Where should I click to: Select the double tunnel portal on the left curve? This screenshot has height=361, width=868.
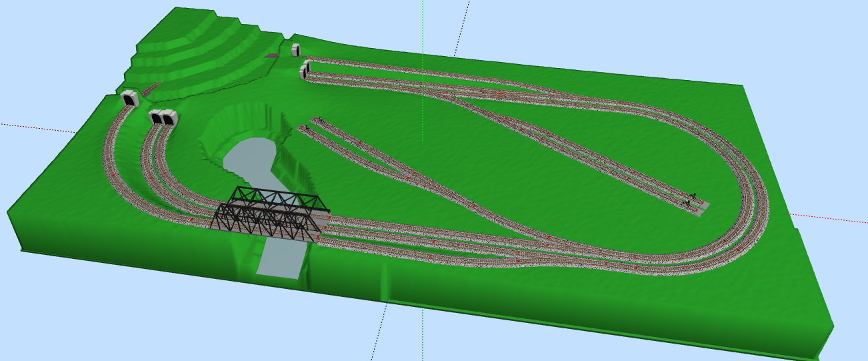click(163, 118)
